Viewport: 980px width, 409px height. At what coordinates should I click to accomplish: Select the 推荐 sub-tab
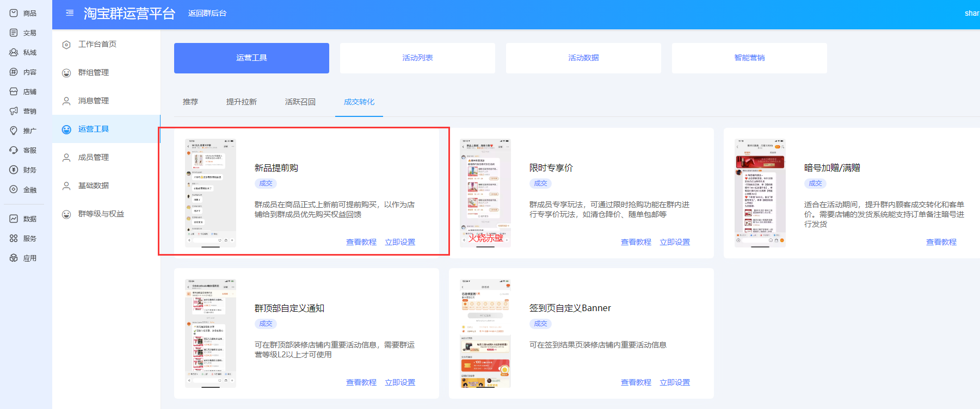[x=190, y=102]
